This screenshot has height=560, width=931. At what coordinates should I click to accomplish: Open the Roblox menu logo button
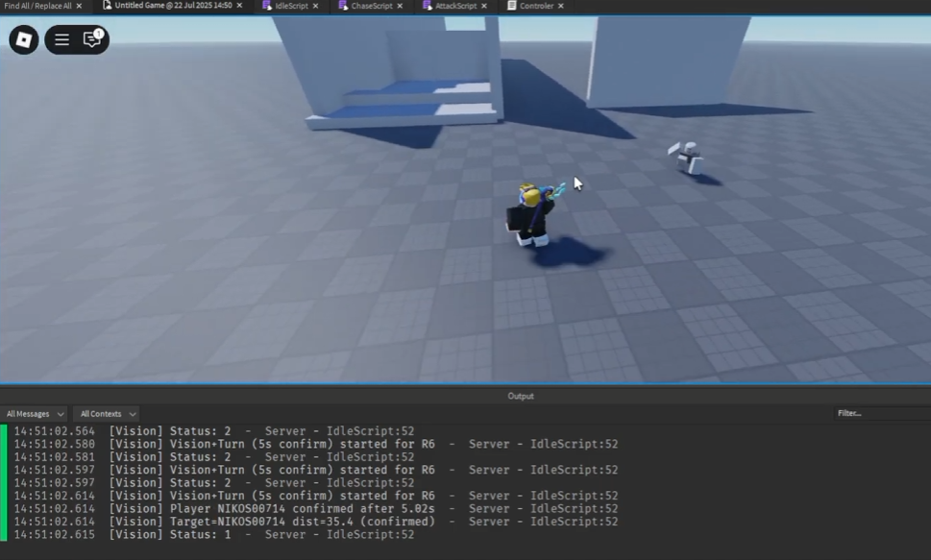tap(24, 39)
